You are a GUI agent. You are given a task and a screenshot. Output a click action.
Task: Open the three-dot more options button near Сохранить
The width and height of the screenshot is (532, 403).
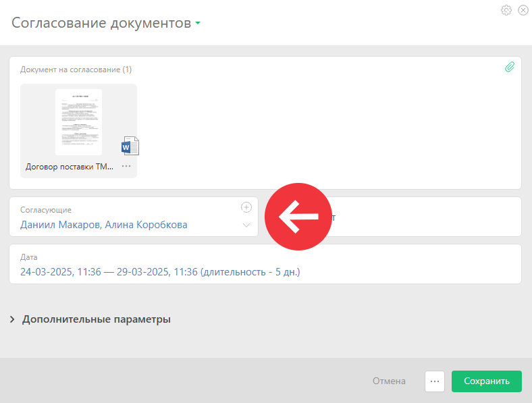pyautogui.click(x=435, y=381)
